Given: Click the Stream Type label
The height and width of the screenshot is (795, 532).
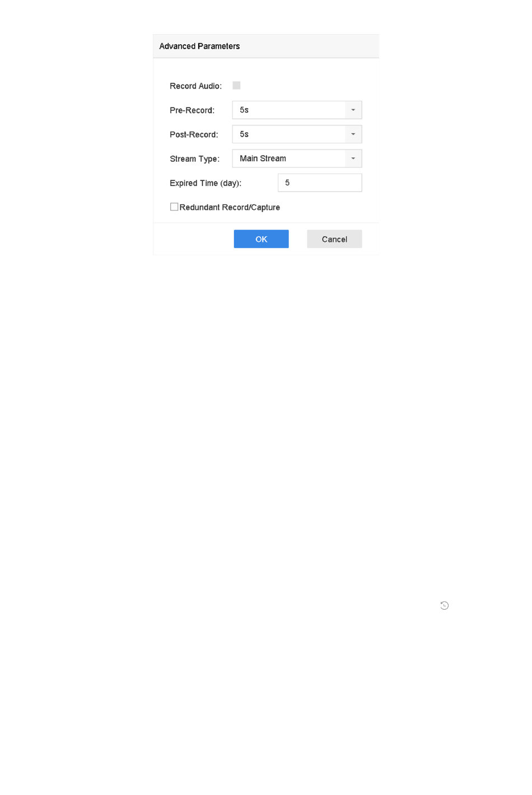Looking at the screenshot, I should 195,159.
